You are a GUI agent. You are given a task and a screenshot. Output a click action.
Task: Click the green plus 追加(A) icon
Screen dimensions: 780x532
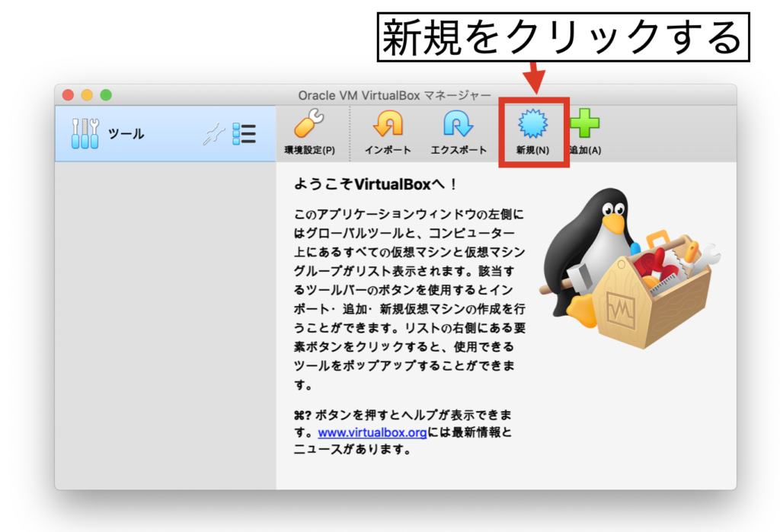tap(584, 123)
